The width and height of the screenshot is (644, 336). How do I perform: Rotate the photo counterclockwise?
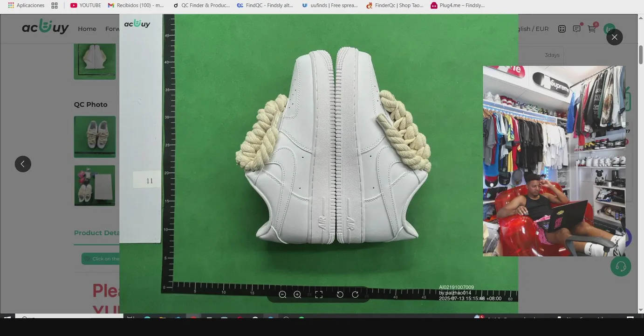coord(340,294)
